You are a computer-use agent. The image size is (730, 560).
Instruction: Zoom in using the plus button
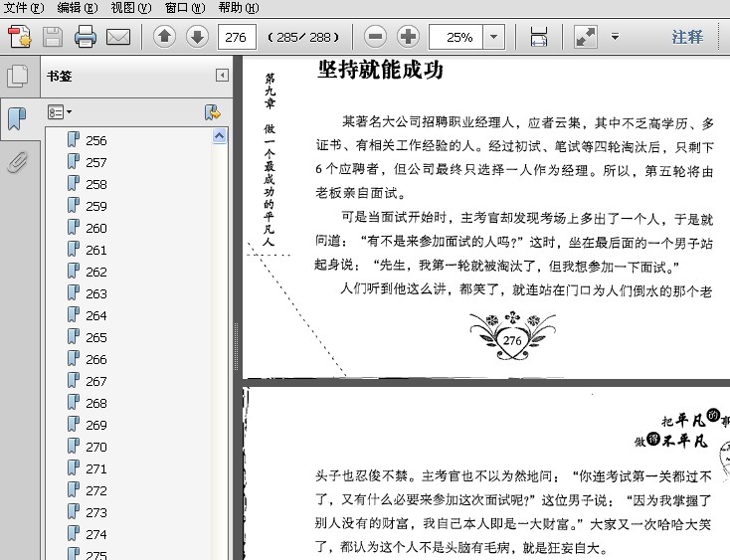click(409, 37)
